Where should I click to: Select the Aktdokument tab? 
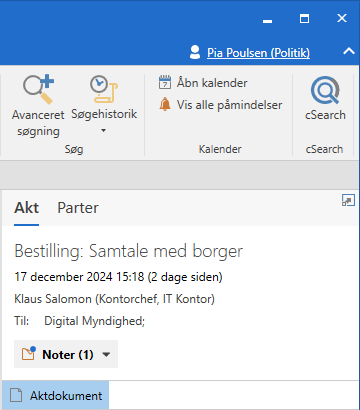coord(55,396)
